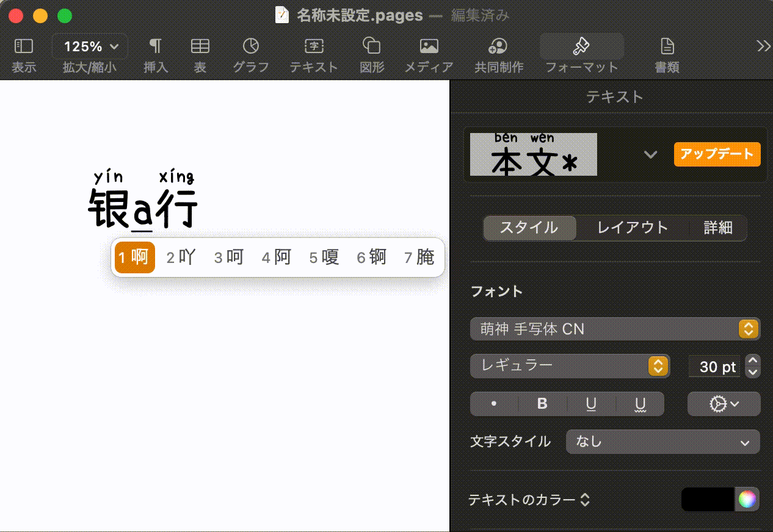Insert a text box via テキスト
This screenshot has height=532, width=773.
(314, 46)
